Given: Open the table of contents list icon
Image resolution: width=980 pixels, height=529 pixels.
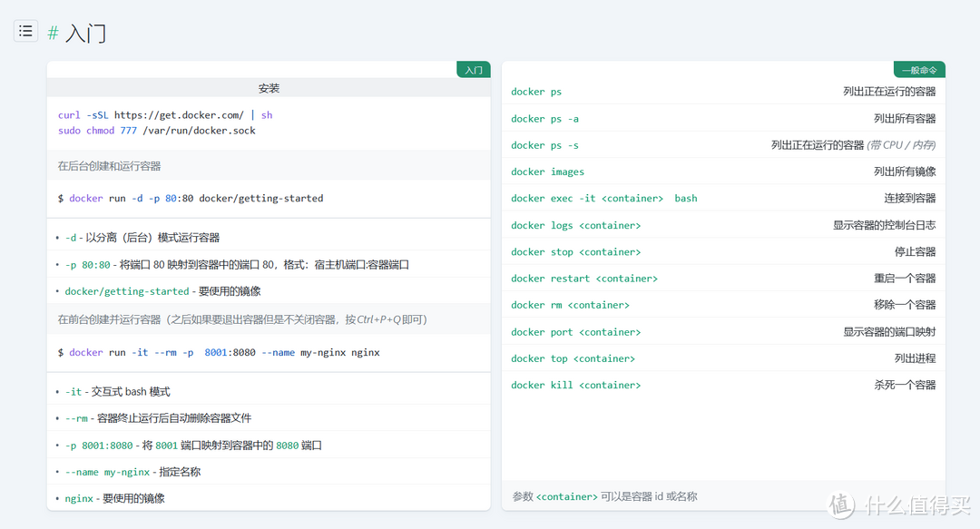Looking at the screenshot, I should coord(25,31).
